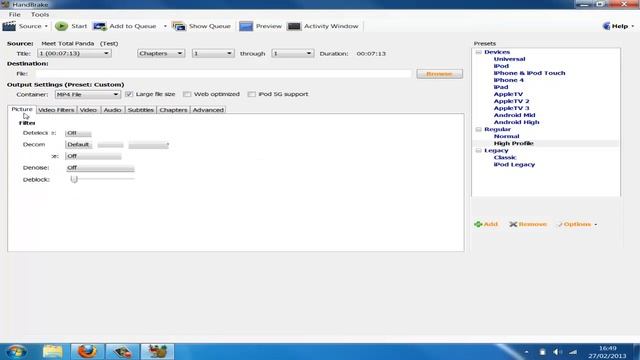Open the Detelecine Off dropdown
This screenshot has height=360, width=640.
pyautogui.click(x=78, y=133)
